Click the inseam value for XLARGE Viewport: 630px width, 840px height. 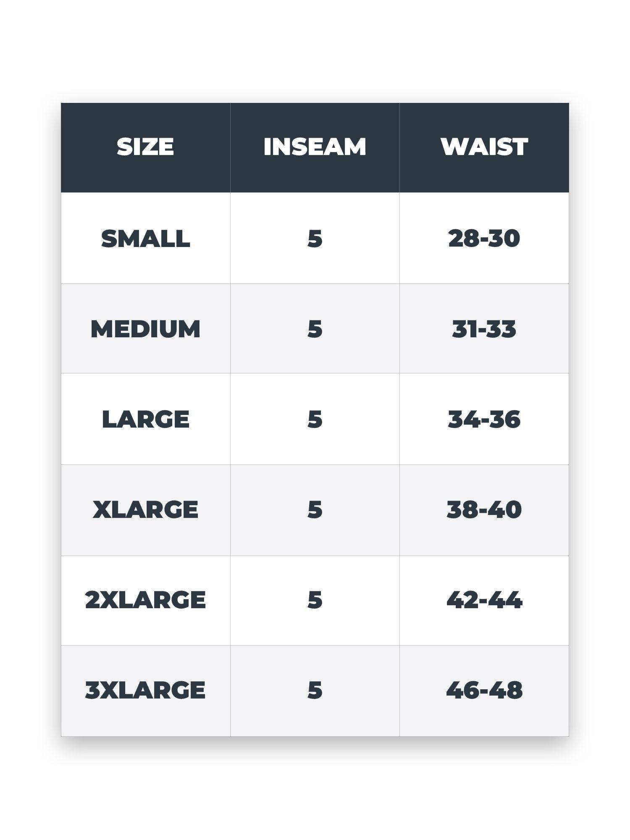coord(315,509)
